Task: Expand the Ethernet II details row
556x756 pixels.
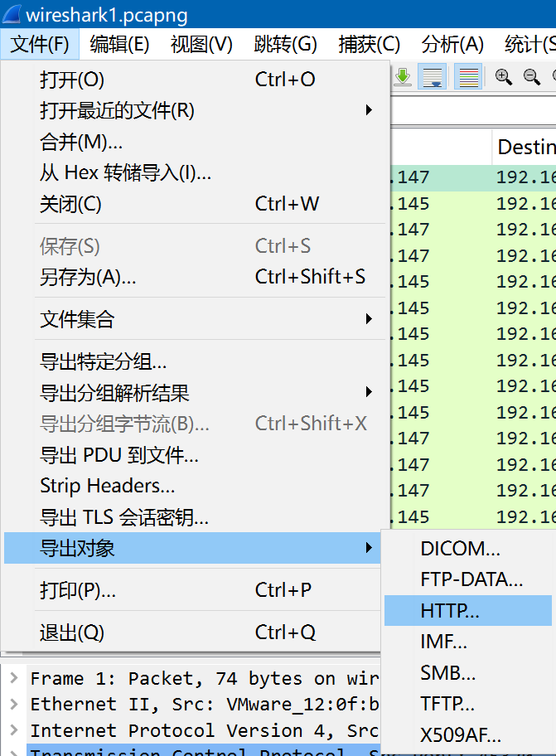Action: tap(14, 704)
